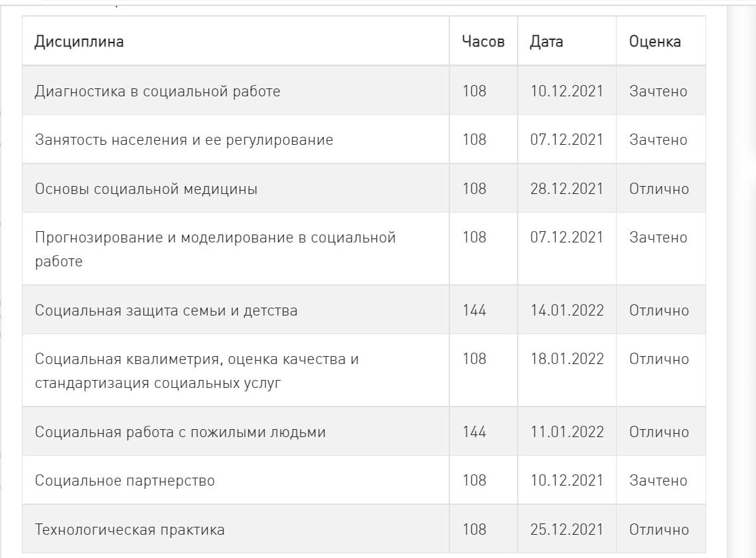Click the date 28.12.2021
The height and width of the screenshot is (558, 756).
click(567, 189)
